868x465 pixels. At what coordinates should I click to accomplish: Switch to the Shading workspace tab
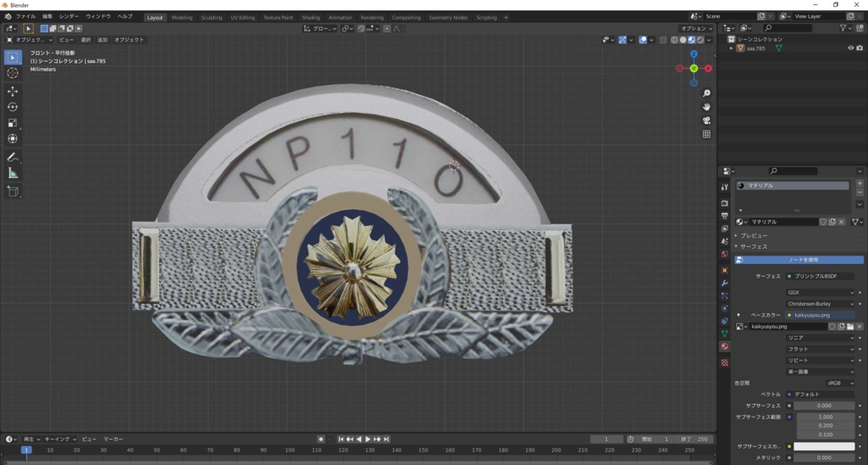pos(310,17)
